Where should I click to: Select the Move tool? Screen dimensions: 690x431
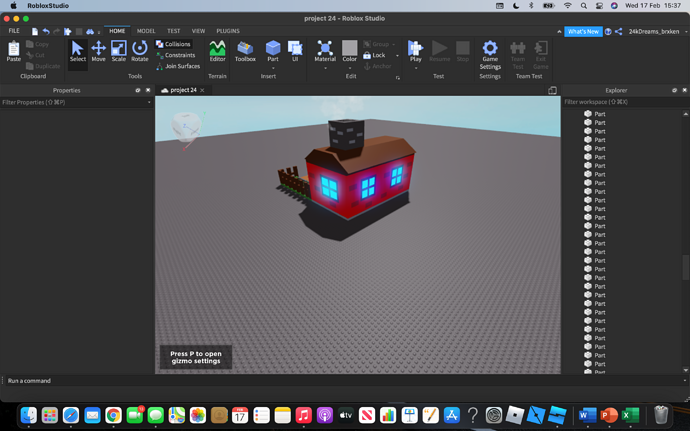pos(98,52)
